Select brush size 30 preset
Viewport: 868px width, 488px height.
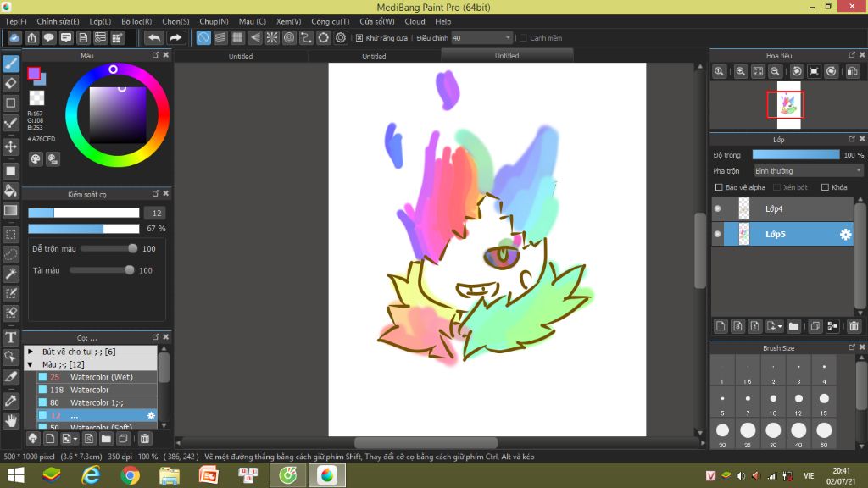tap(773, 435)
